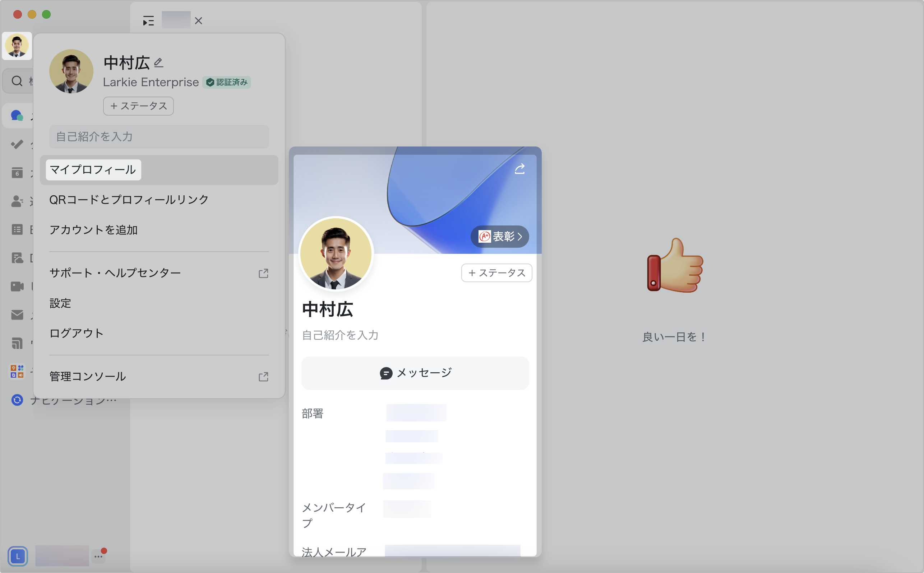Open 設定 from the menu

point(159,303)
